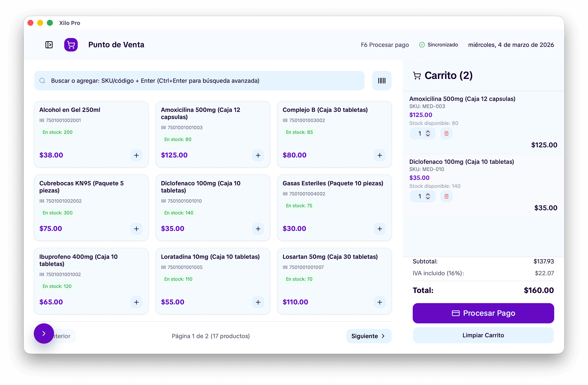Decrease Diclofenaco quantity with stepper arrow
The width and height of the screenshot is (588, 385).
428,198
